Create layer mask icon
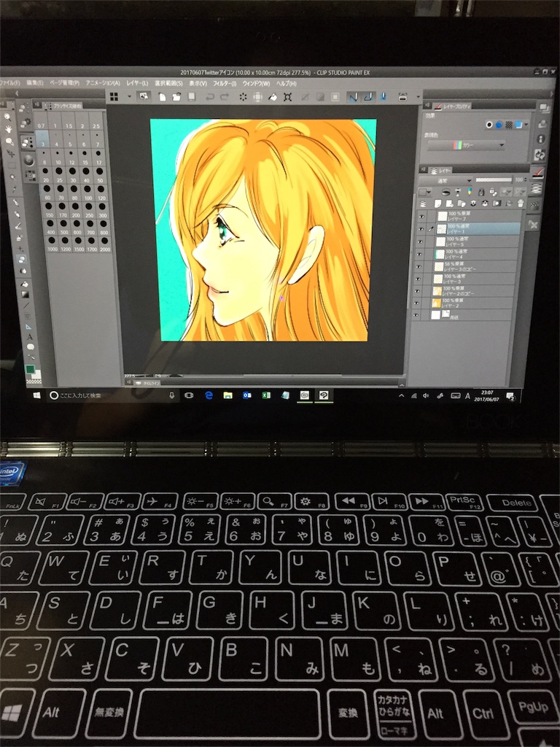560x747 pixels. click(497, 204)
